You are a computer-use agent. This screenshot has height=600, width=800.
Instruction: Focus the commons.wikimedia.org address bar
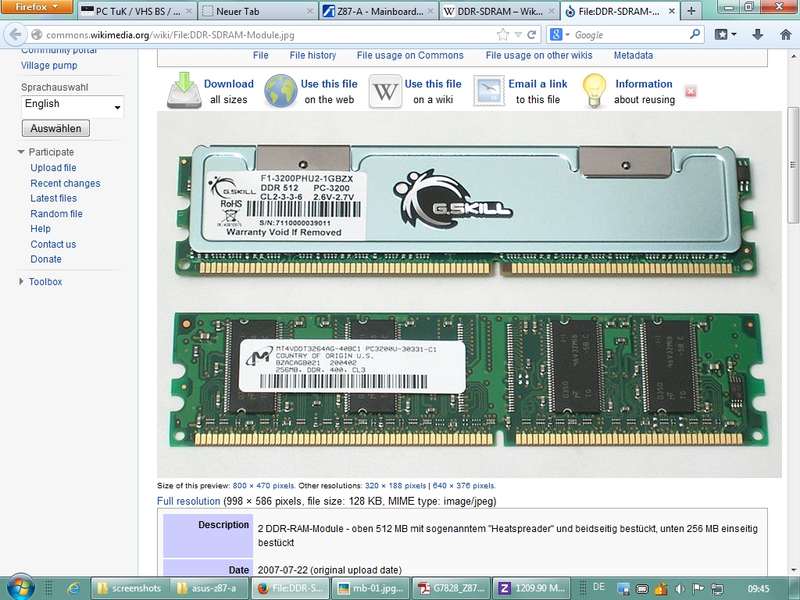click(x=265, y=35)
